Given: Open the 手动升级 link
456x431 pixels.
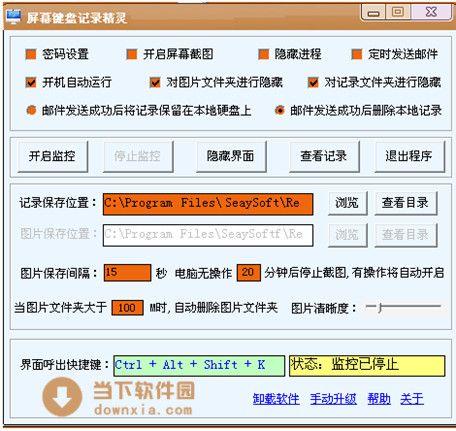Looking at the screenshot, I should [x=333, y=399].
